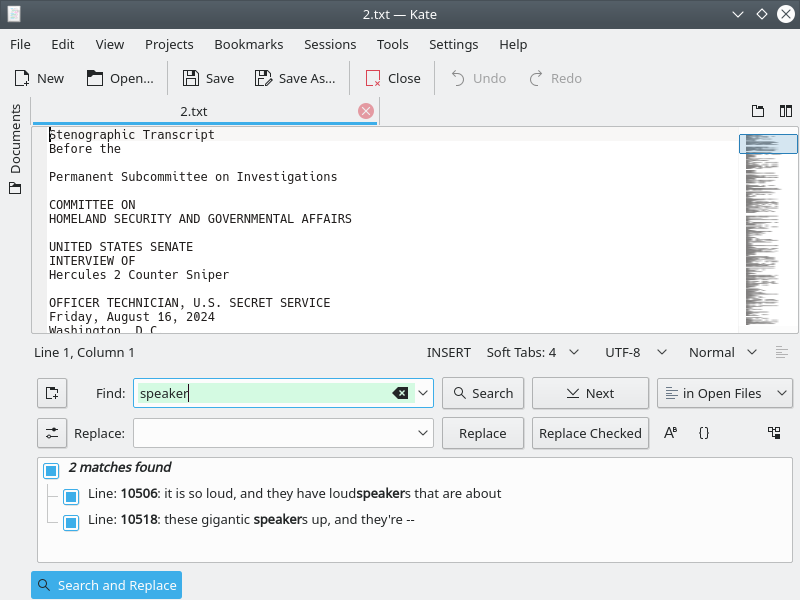Click the Kate application icon in title bar
The width and height of the screenshot is (800, 600).
[14, 14]
